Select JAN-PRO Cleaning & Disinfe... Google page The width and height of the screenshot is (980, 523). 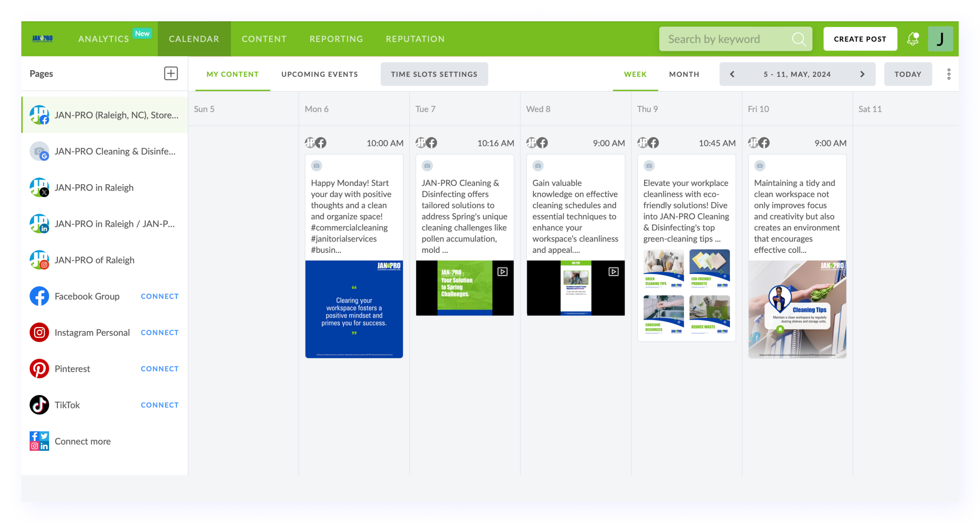105,151
